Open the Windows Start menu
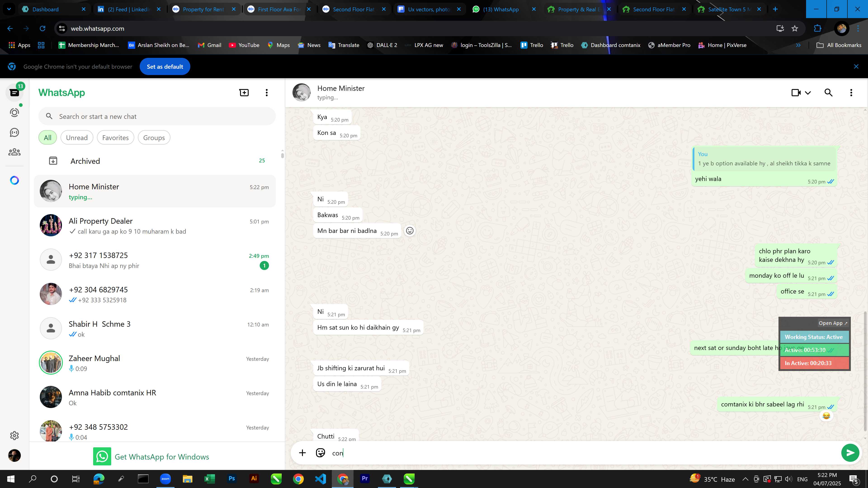The height and width of the screenshot is (488, 868). point(10,479)
